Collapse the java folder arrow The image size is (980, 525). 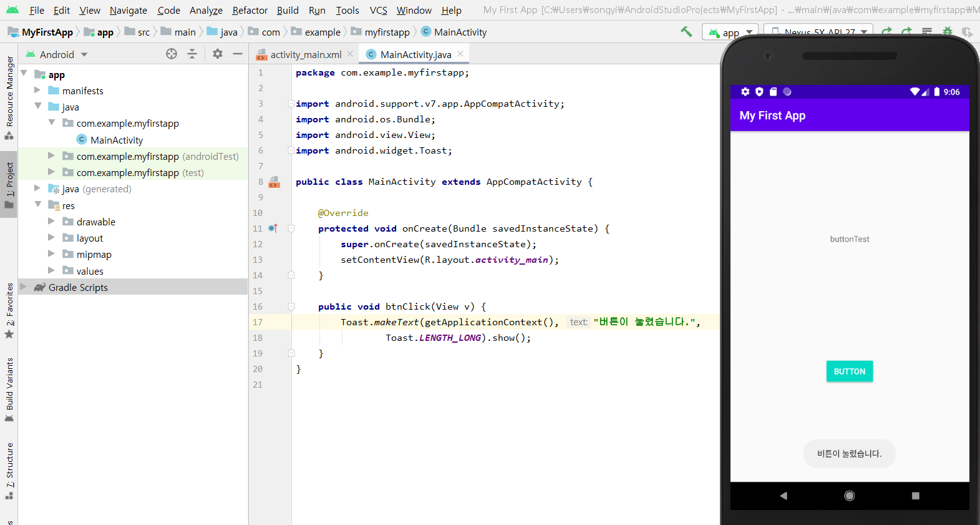click(x=38, y=106)
